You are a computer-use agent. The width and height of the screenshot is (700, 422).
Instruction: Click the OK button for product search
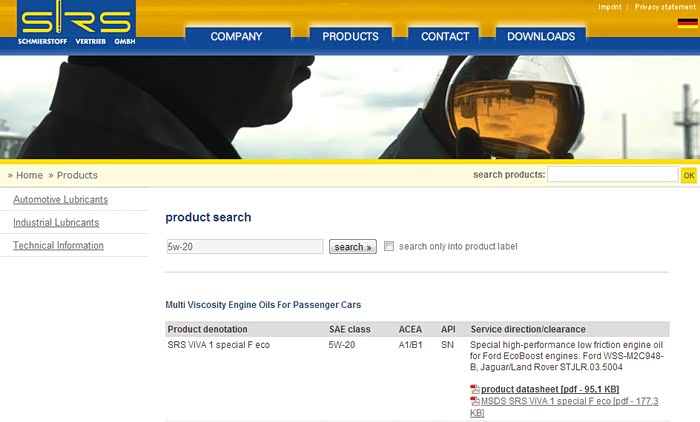[x=688, y=175]
